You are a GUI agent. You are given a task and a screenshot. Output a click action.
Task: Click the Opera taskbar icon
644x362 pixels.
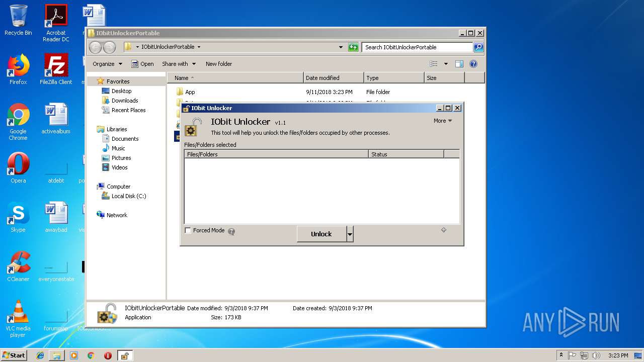(x=108, y=355)
